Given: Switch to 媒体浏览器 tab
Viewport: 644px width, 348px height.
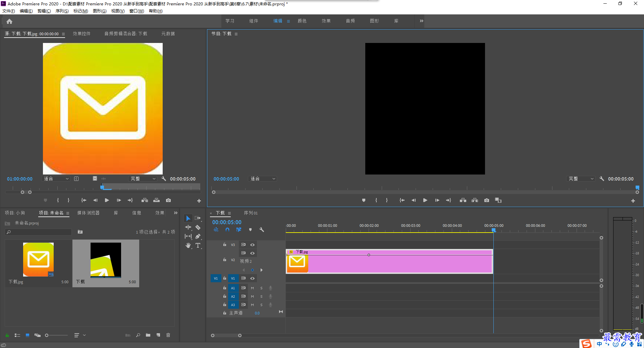Looking at the screenshot, I should point(88,213).
